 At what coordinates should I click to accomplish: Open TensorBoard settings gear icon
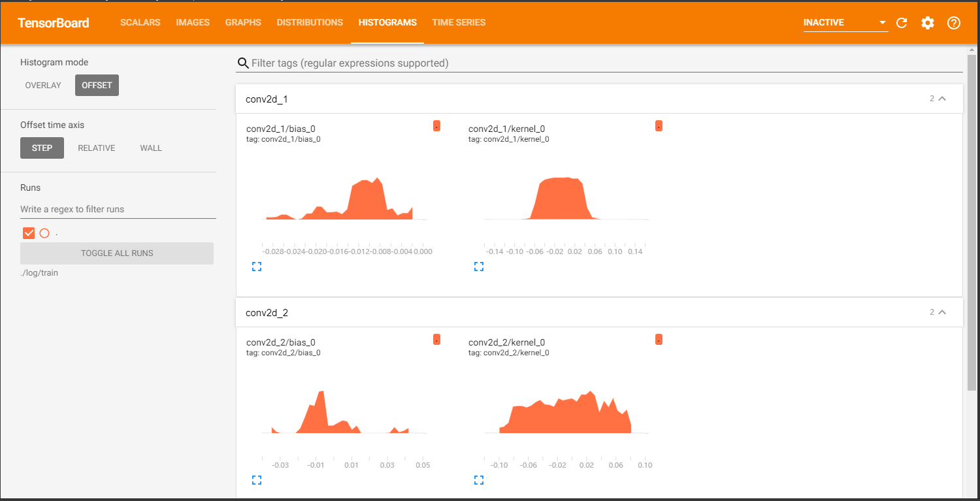click(x=928, y=23)
